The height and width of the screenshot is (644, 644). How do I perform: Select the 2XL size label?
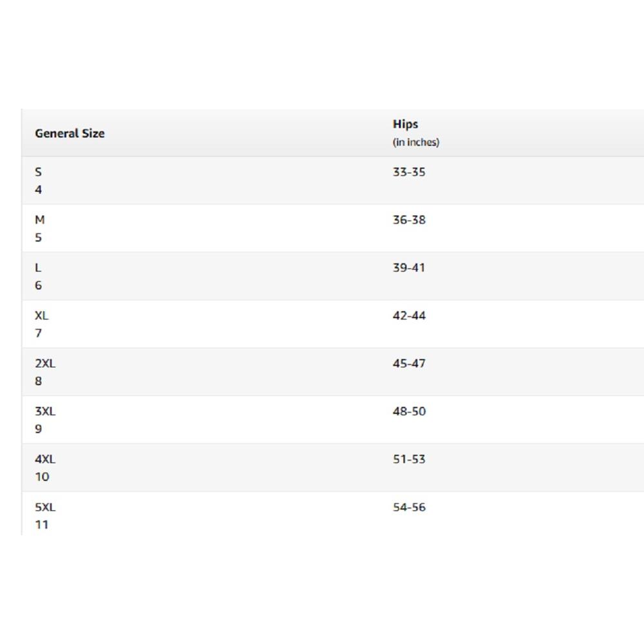coord(45,363)
